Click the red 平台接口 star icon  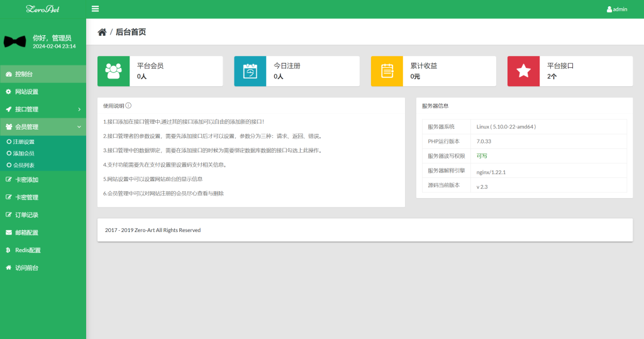click(524, 71)
